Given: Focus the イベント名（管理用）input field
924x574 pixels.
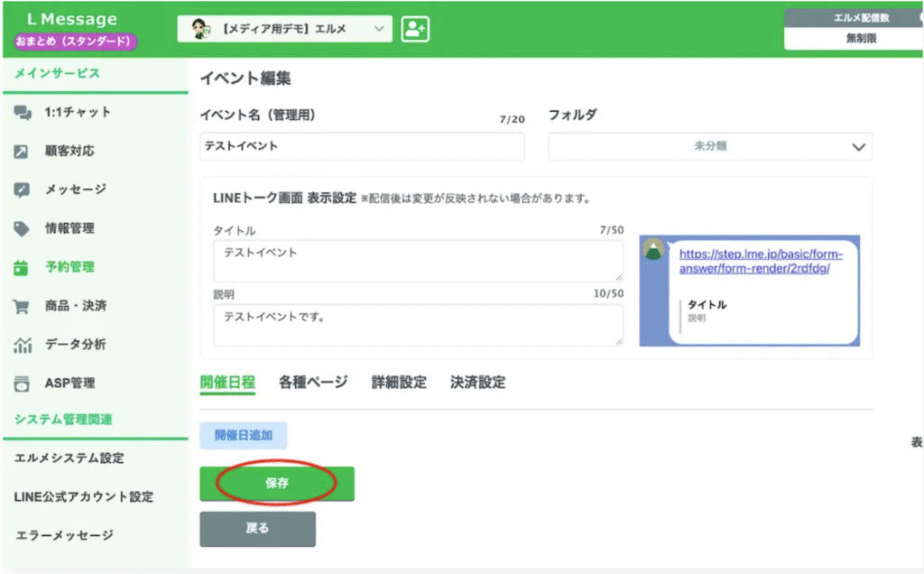Looking at the screenshot, I should [362, 146].
